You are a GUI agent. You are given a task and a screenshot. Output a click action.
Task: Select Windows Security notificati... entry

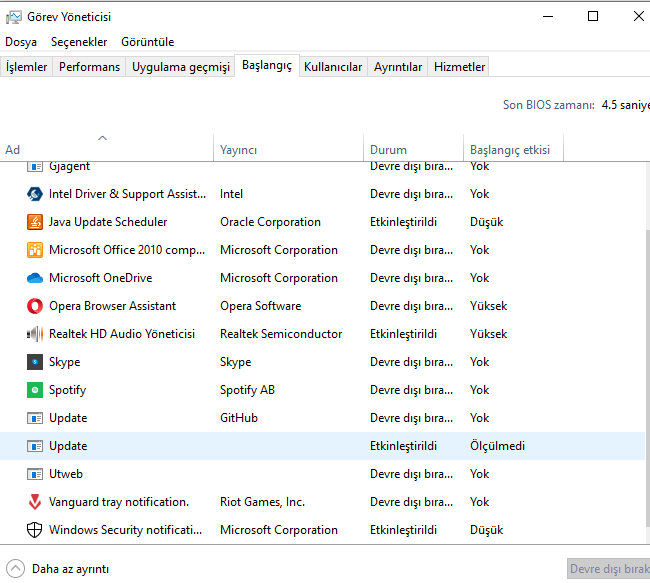click(126, 530)
